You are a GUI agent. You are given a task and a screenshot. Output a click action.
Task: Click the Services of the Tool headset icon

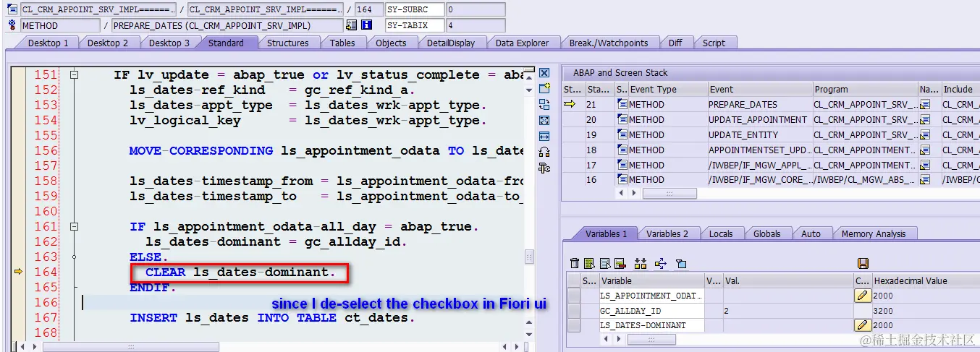pyautogui.click(x=544, y=152)
